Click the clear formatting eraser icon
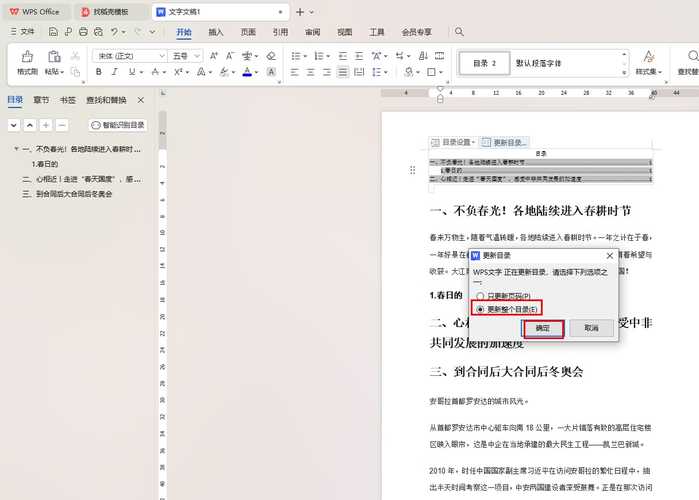 click(271, 56)
